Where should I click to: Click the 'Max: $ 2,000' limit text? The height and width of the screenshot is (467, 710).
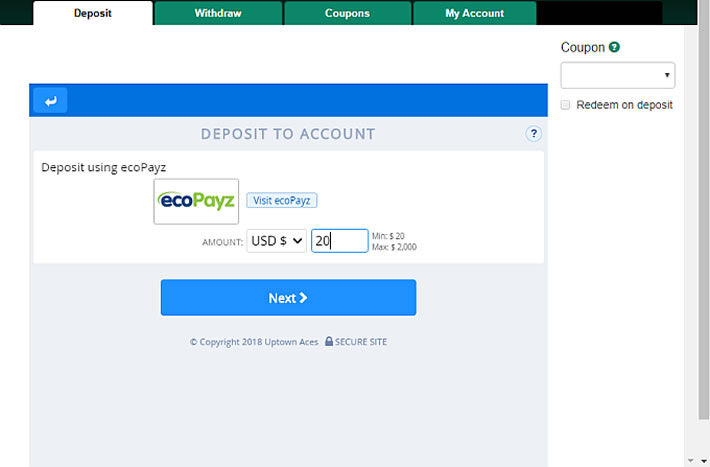click(x=394, y=247)
